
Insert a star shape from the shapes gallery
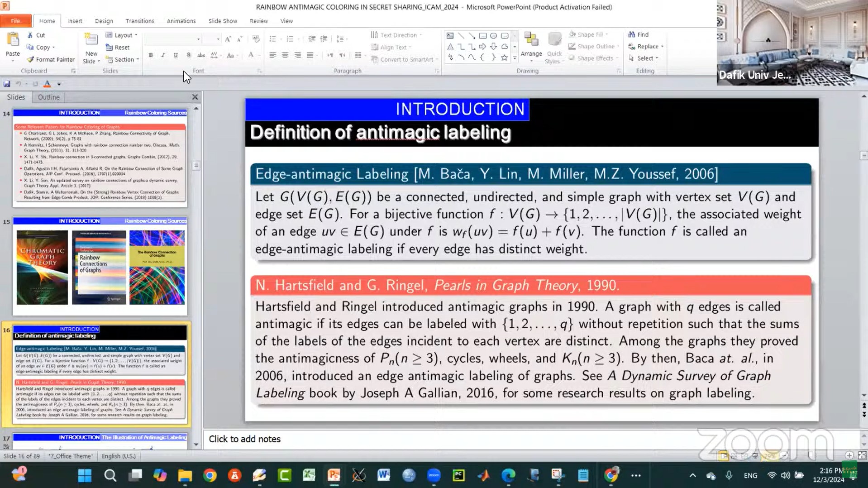pyautogui.click(x=505, y=57)
